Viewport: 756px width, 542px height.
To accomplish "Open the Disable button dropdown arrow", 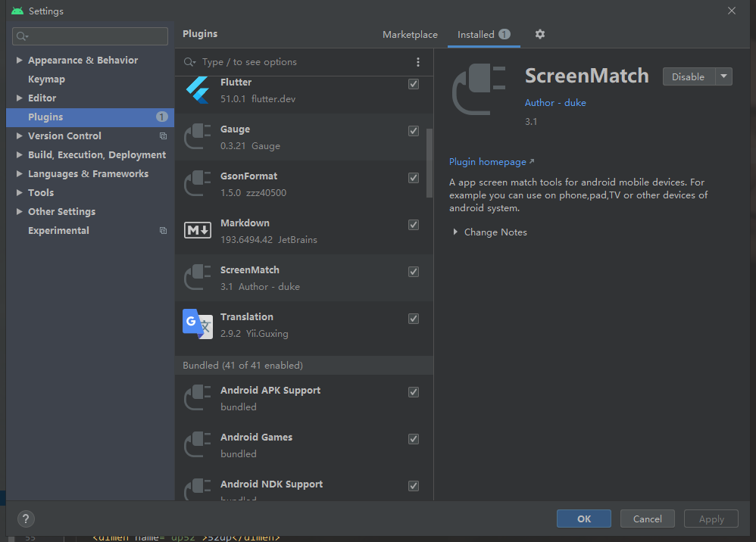I will pos(723,76).
